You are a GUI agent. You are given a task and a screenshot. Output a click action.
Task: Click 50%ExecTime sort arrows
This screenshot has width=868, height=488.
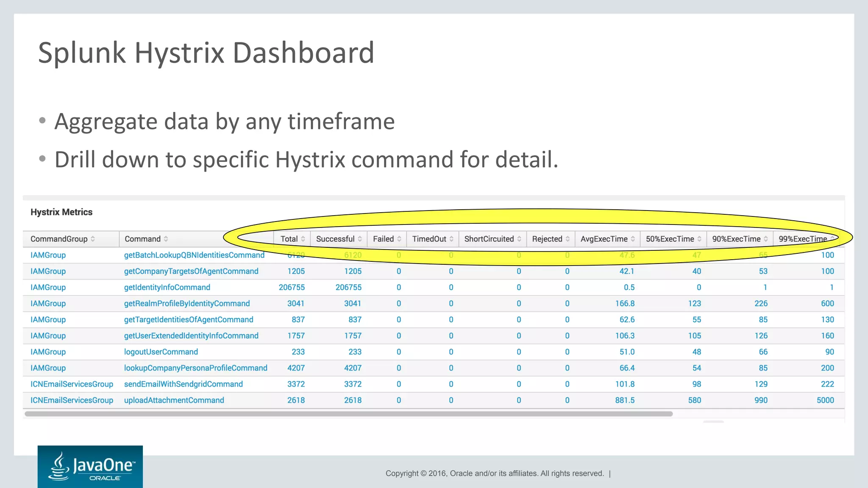click(x=699, y=239)
